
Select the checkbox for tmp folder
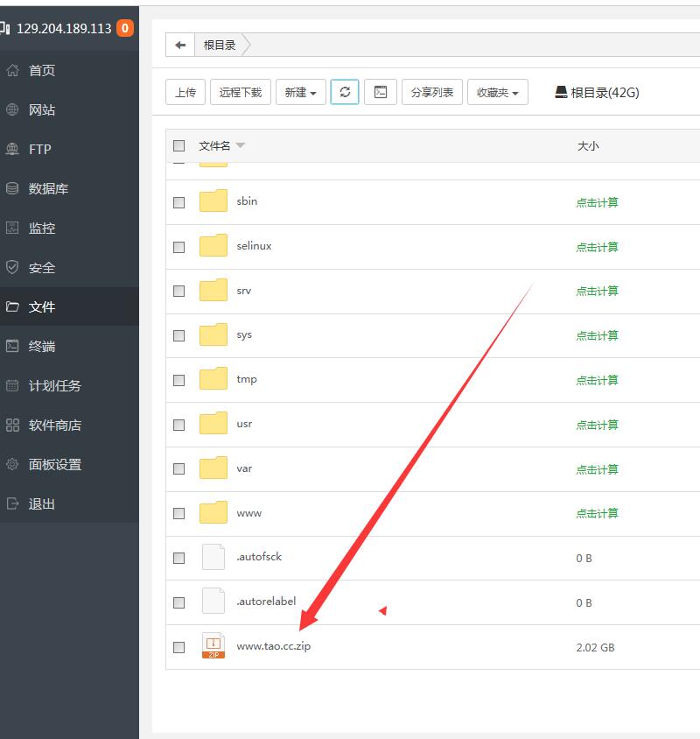(x=179, y=380)
